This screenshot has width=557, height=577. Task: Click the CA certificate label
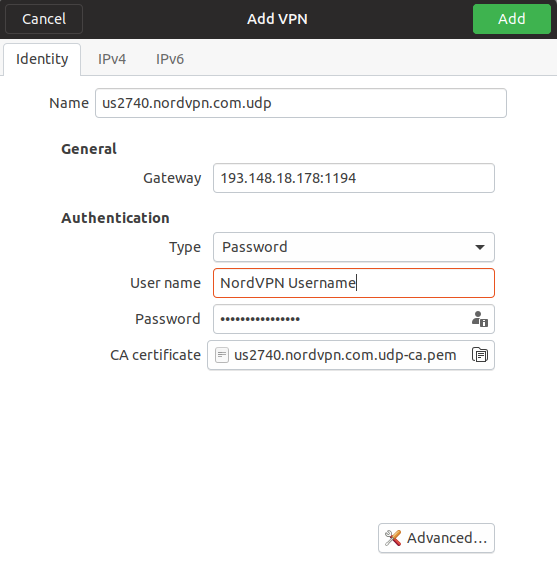coord(156,355)
